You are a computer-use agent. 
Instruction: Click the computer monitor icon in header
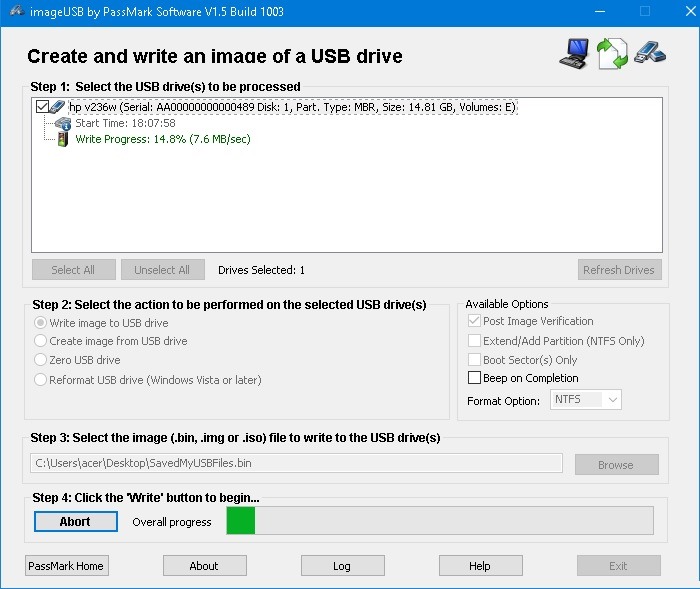(574, 54)
